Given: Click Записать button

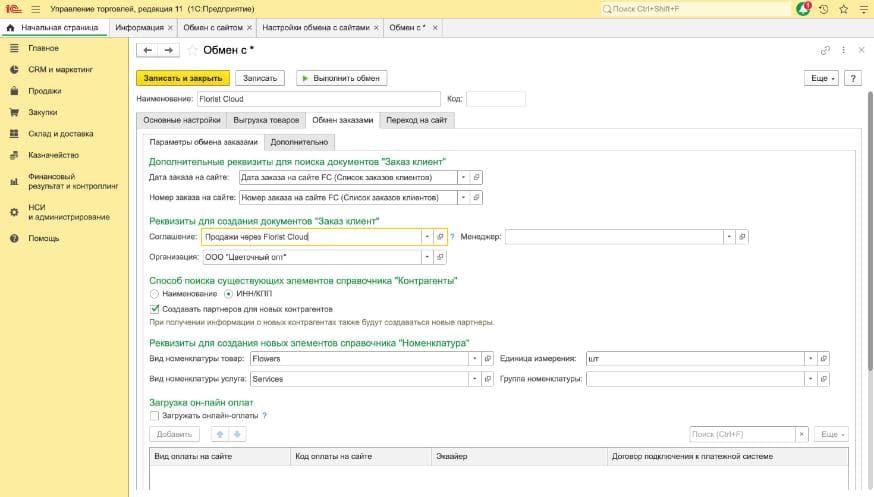Looking at the screenshot, I should click(x=260, y=78).
